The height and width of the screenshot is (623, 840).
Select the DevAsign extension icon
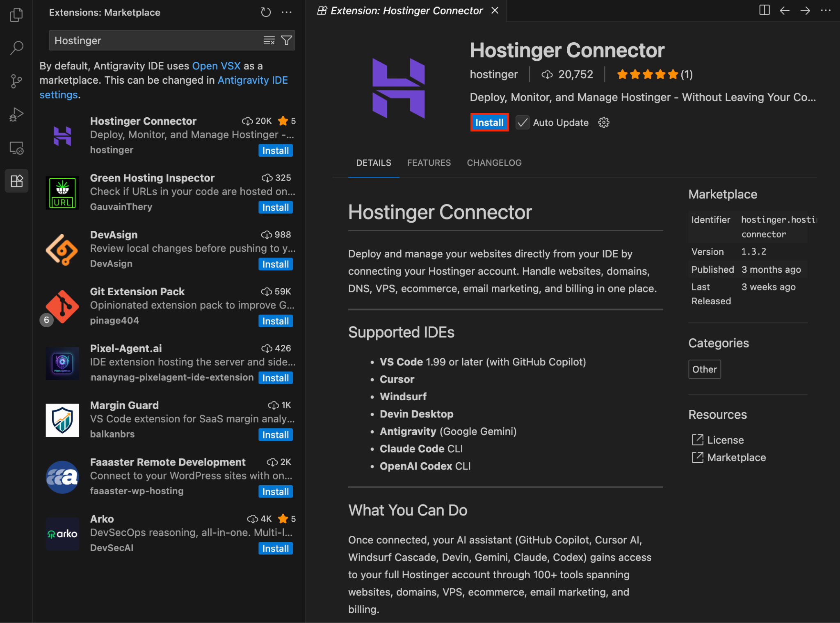pos(62,250)
